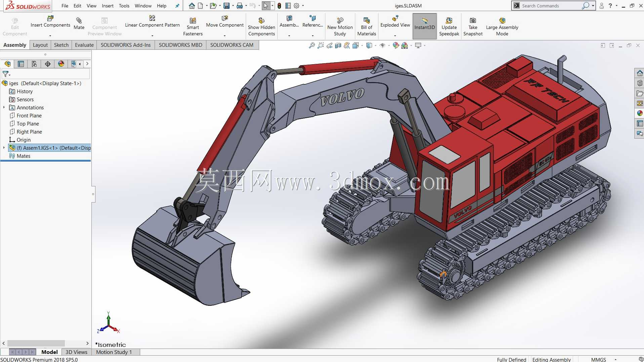Open the Options gear icon

(296, 6)
